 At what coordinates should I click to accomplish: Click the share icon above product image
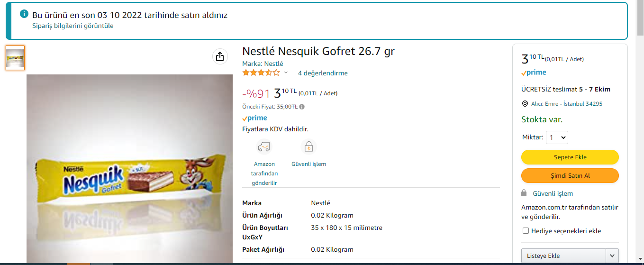pos(219,56)
